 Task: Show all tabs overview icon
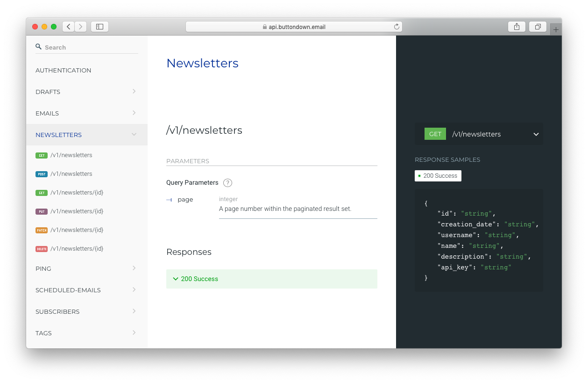point(538,27)
